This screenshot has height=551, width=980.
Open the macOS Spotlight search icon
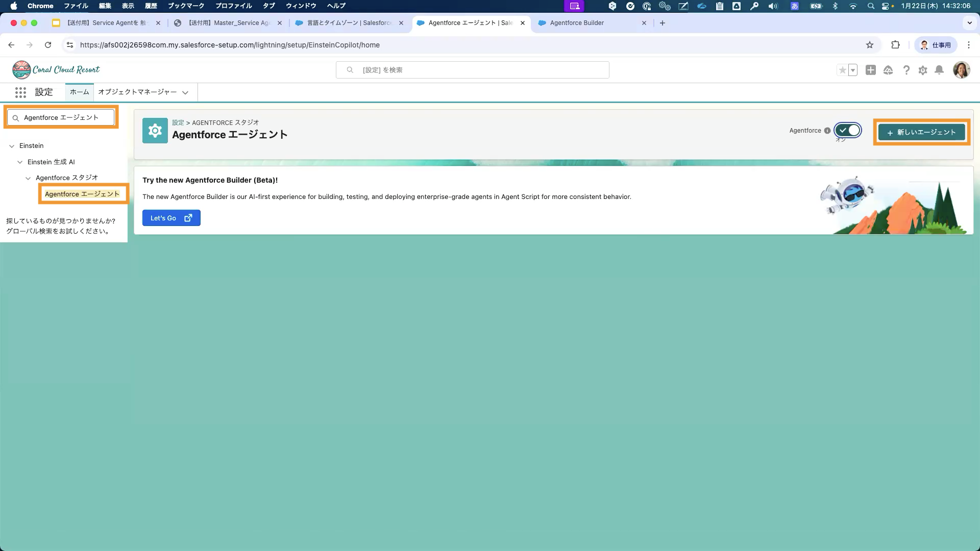tap(870, 6)
